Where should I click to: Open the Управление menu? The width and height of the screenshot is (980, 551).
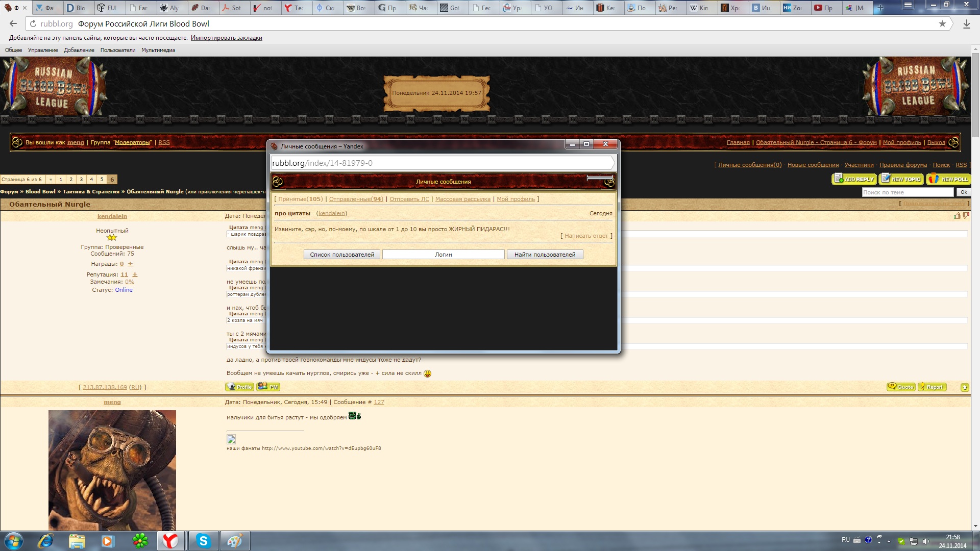(43, 50)
